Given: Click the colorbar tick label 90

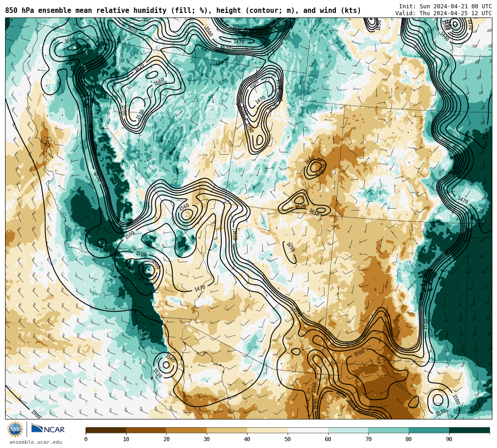Looking at the screenshot, I should pyautogui.click(x=449, y=439).
